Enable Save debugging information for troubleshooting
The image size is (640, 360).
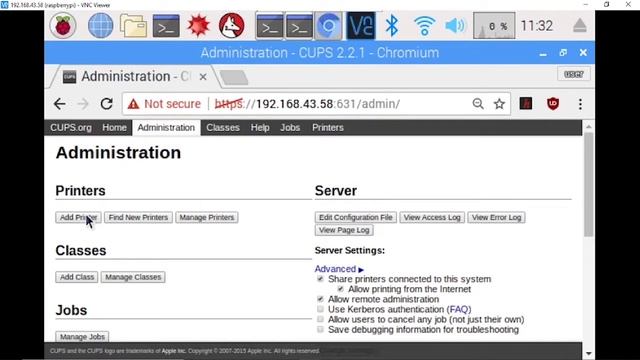tap(320, 329)
